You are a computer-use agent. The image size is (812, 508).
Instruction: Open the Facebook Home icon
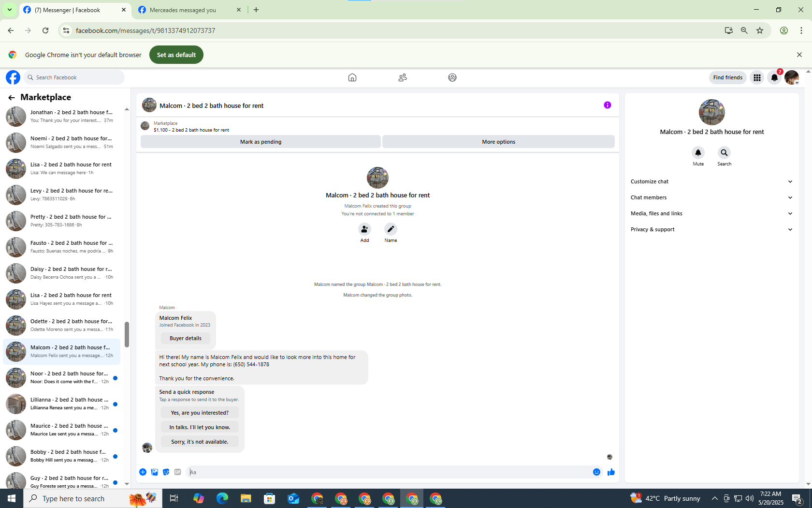coord(352,77)
